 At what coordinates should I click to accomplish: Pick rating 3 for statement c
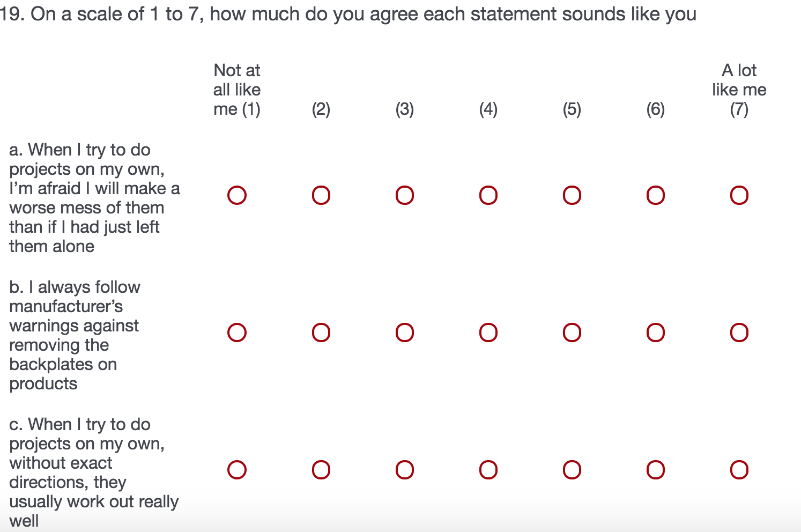(405, 470)
